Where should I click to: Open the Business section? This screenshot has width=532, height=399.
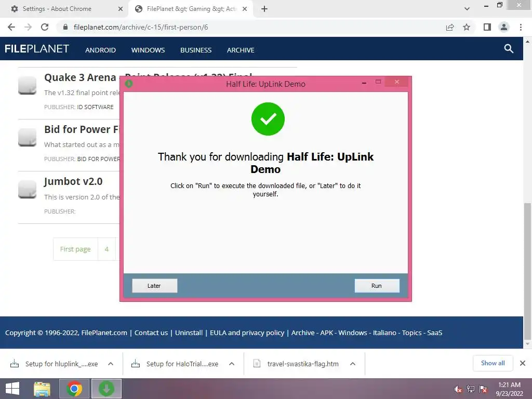tap(196, 50)
